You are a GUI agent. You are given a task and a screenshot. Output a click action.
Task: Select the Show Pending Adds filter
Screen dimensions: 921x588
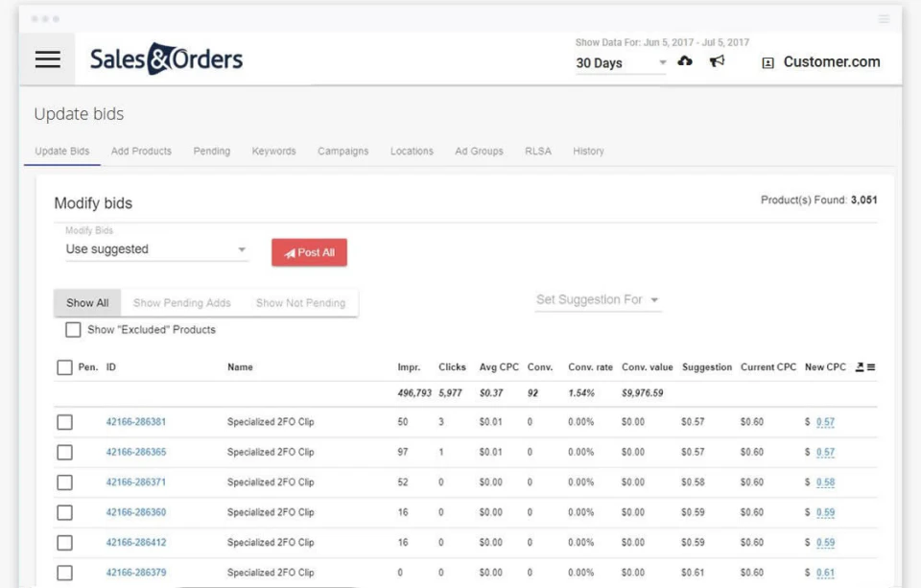(183, 302)
